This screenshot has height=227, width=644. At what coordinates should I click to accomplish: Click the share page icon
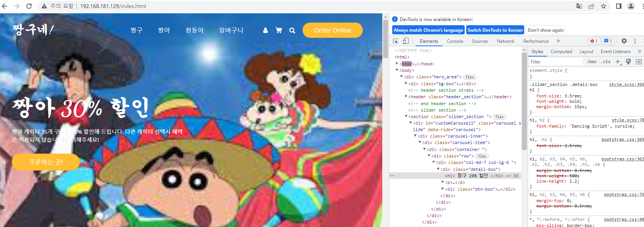[591, 6]
